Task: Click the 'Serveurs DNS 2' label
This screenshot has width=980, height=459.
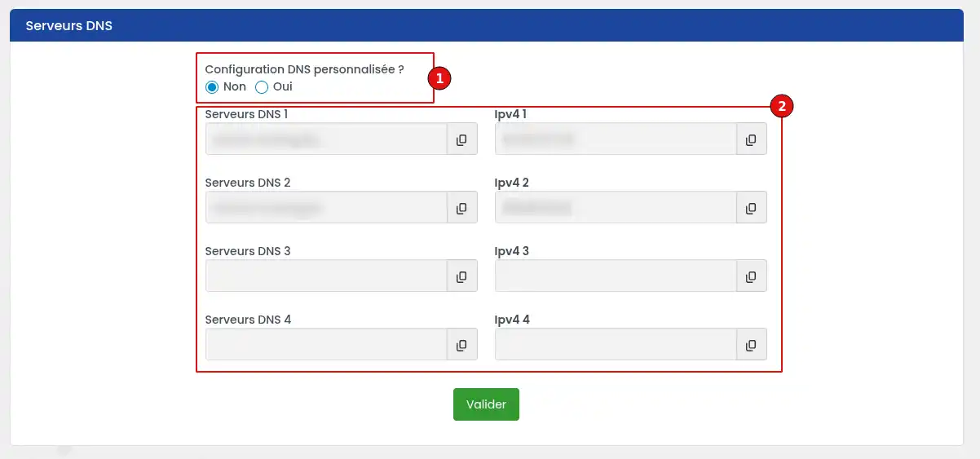Action: tap(248, 183)
